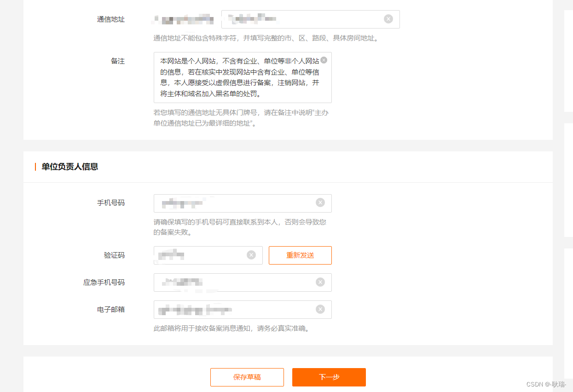
Task: Click the 手机号码 field label
Action: click(x=111, y=203)
